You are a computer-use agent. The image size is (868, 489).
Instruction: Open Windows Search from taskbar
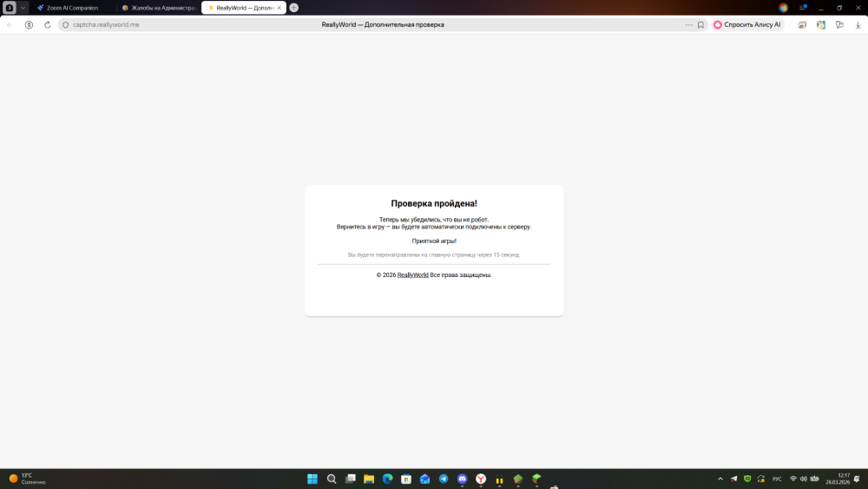pos(332,479)
